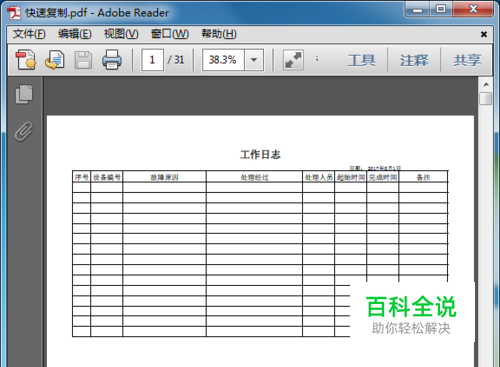Viewport: 500px width, 367px height.
Task: Click the 处理经过 table header
Action: [x=254, y=177]
